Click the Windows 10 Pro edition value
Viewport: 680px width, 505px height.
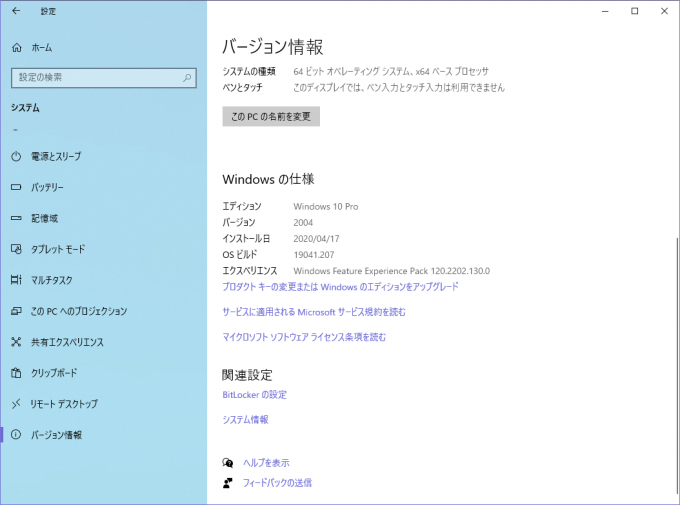326,207
